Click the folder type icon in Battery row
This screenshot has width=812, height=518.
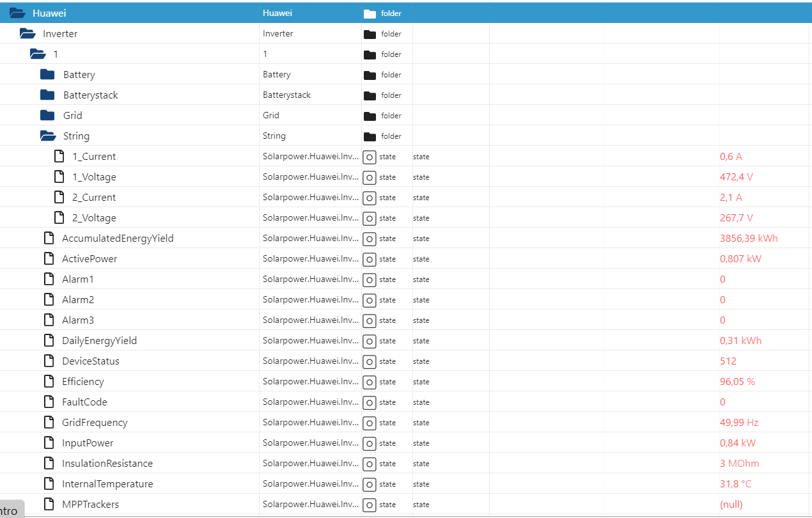pyautogui.click(x=370, y=75)
